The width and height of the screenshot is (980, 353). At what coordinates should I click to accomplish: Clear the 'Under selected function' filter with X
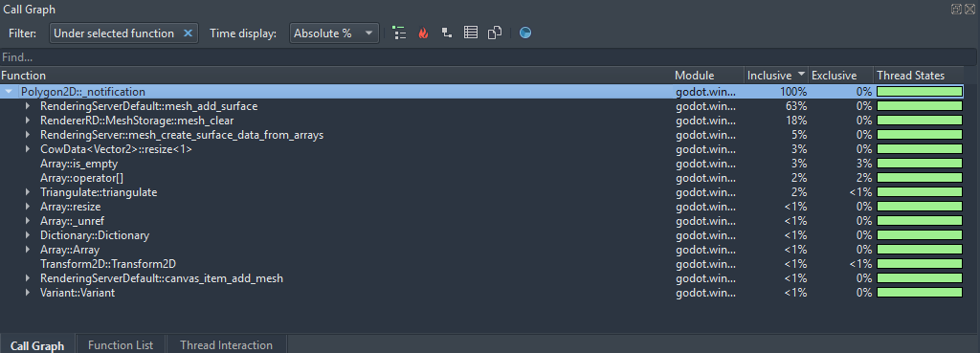click(x=188, y=33)
